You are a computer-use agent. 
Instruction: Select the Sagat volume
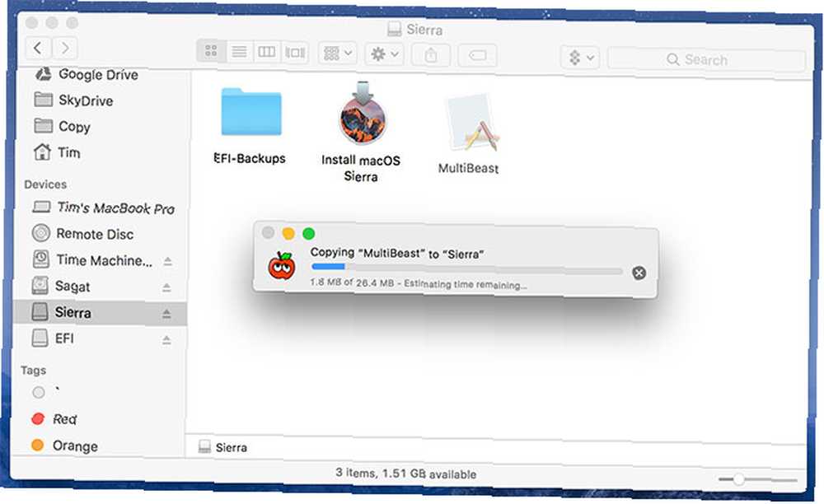60,286
